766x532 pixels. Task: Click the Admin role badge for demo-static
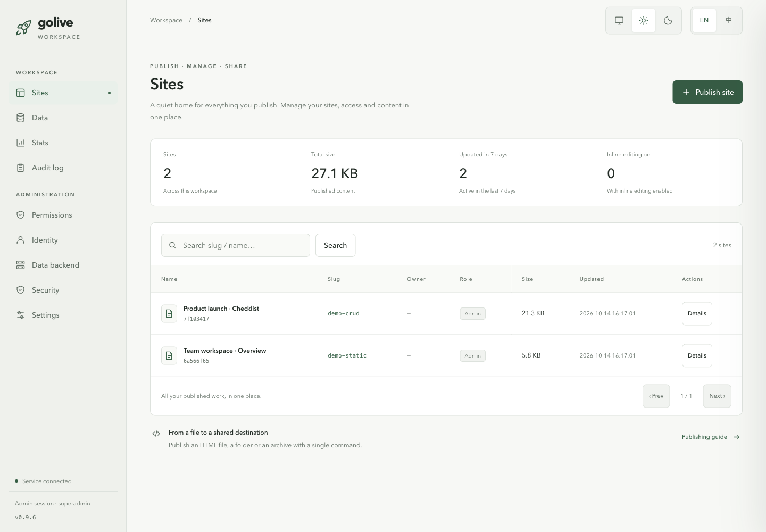coord(473,356)
